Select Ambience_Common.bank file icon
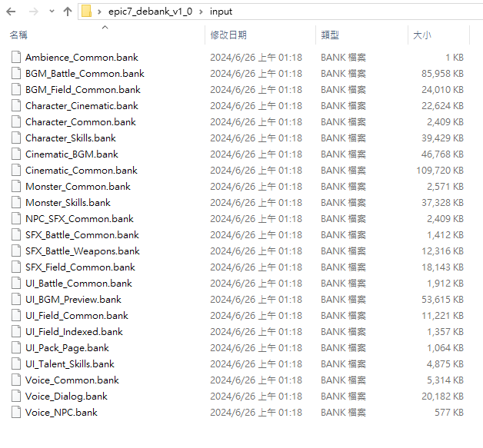This screenshot has height=448, width=483. coord(16,57)
